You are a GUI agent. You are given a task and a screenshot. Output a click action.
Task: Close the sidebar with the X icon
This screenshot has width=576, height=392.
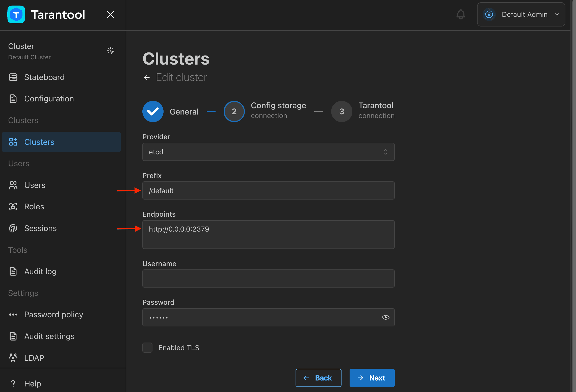[x=111, y=14]
